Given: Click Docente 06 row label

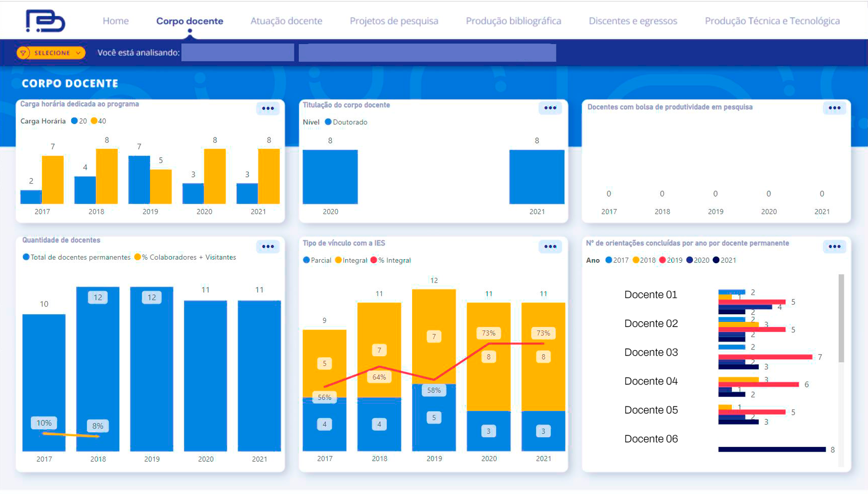Looking at the screenshot, I should [x=651, y=438].
